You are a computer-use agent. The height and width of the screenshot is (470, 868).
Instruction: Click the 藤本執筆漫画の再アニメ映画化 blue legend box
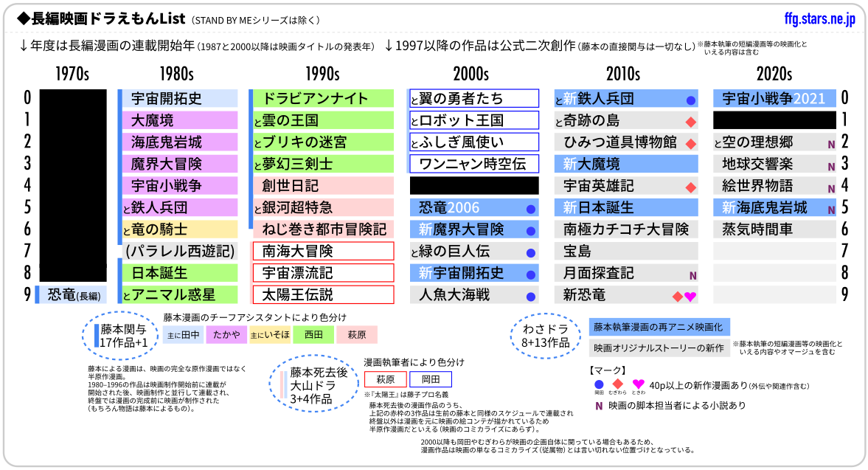(659, 327)
